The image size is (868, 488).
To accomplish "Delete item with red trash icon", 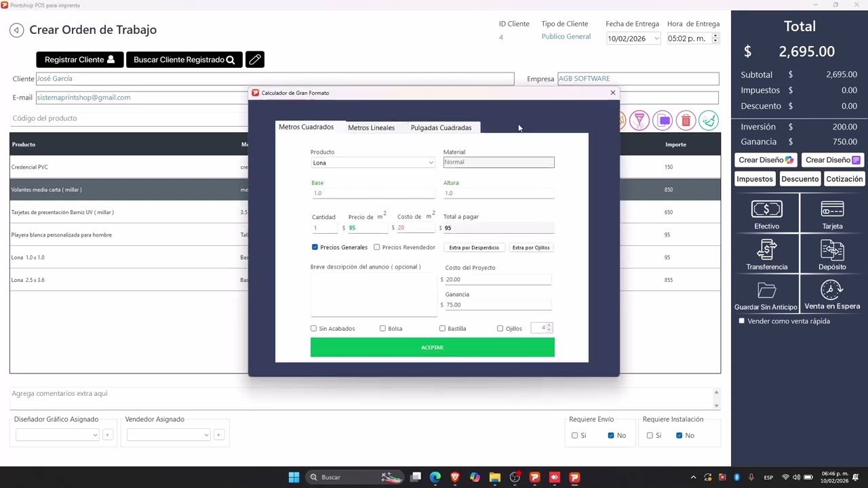I will click(686, 121).
